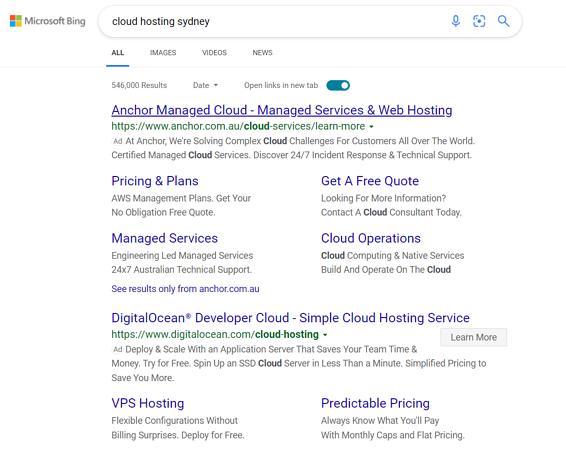Expand the anchor.com.au URL dropdown arrow
Viewport: 566px width, 454px height.
[371, 127]
